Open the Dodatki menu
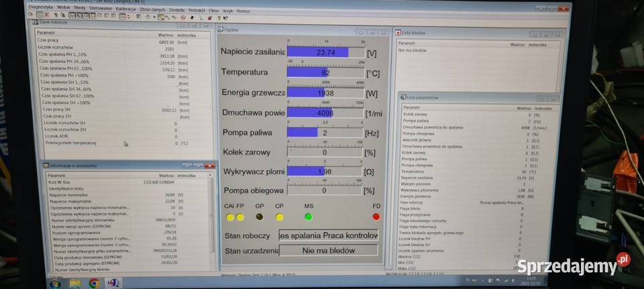This screenshot has width=644, height=289. 177,10
